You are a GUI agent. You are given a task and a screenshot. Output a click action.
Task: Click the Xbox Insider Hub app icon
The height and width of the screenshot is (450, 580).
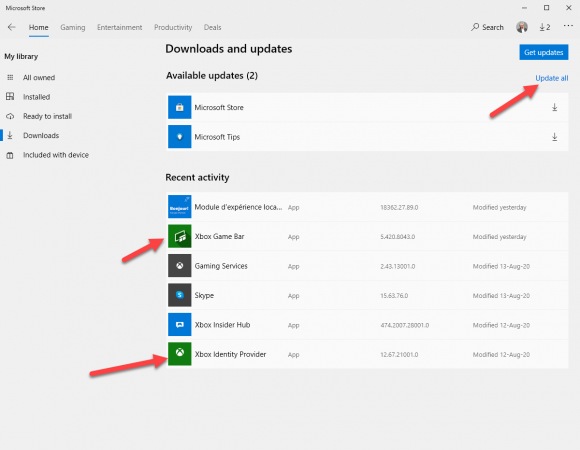click(179, 324)
